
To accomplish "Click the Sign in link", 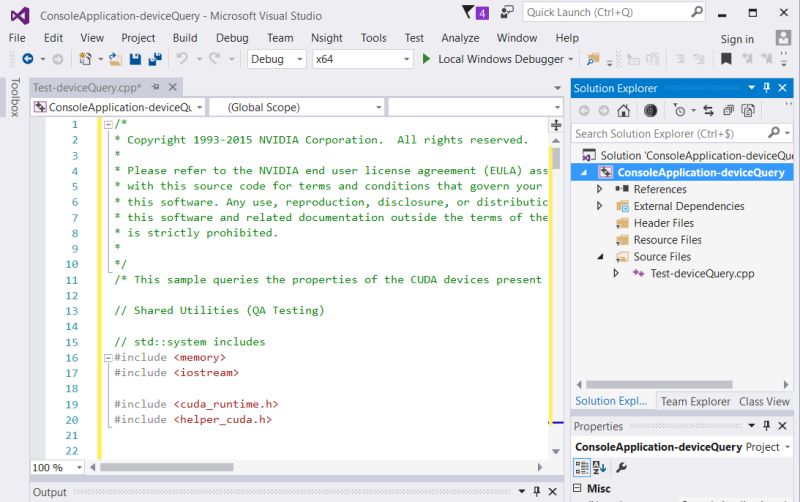I will [737, 39].
